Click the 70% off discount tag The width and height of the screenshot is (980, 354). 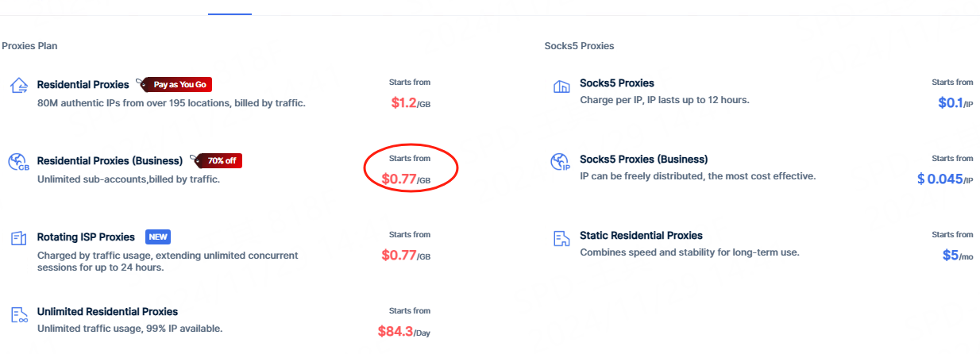(x=222, y=160)
